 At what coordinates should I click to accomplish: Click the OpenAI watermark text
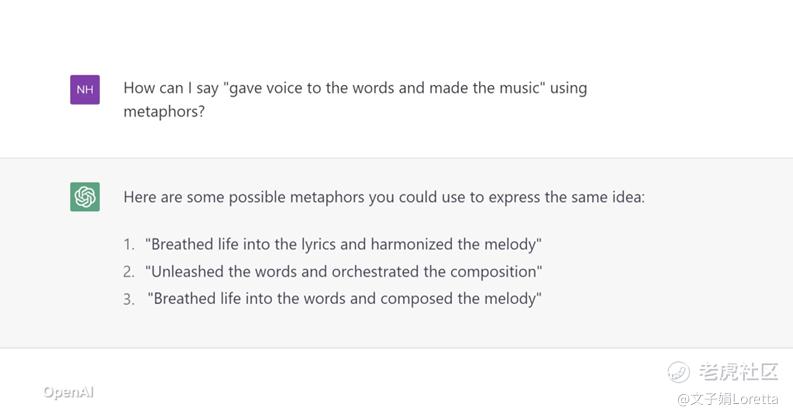point(68,392)
